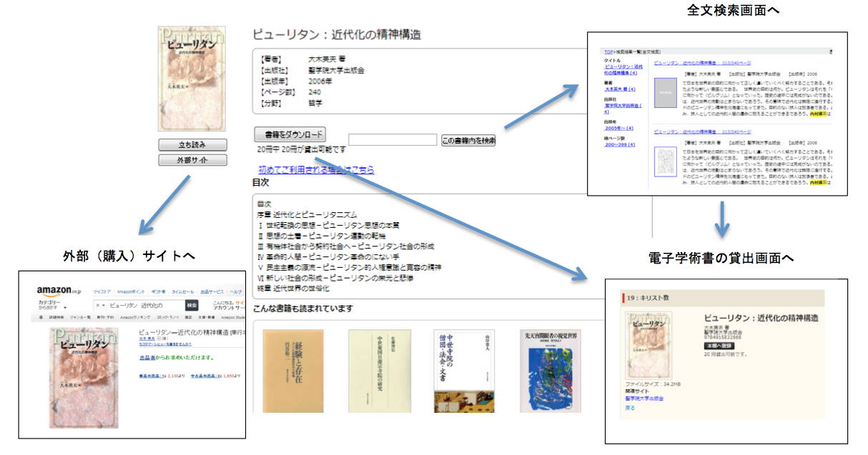Open the マイストア menu on Amazon
Viewport: 868px width, 455px height.
[102, 291]
